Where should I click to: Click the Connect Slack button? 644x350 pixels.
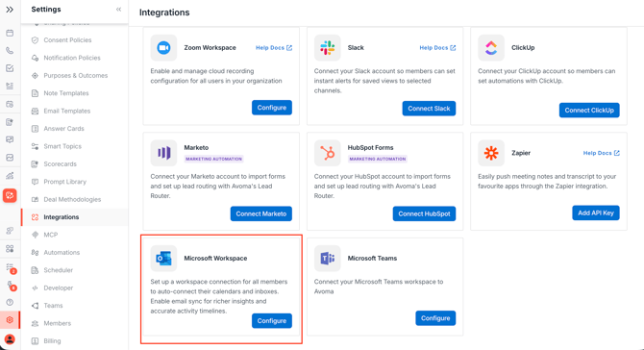(429, 109)
